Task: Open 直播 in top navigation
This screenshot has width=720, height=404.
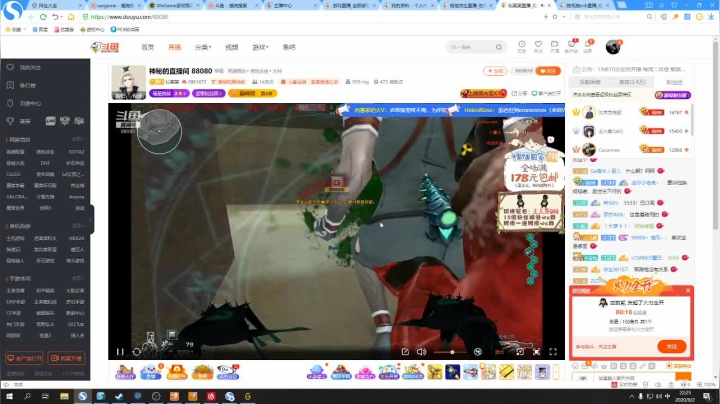Action: pyautogui.click(x=174, y=47)
